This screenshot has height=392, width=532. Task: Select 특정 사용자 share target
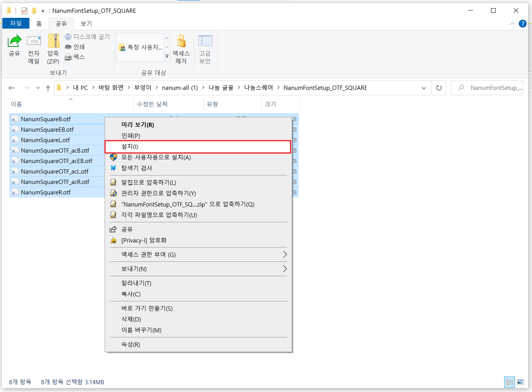click(141, 47)
